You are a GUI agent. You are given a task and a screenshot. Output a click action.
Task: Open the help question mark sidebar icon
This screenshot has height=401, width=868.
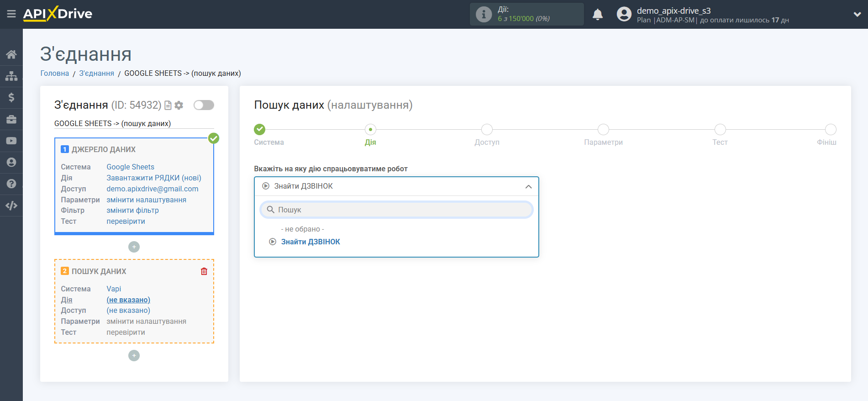(11, 184)
